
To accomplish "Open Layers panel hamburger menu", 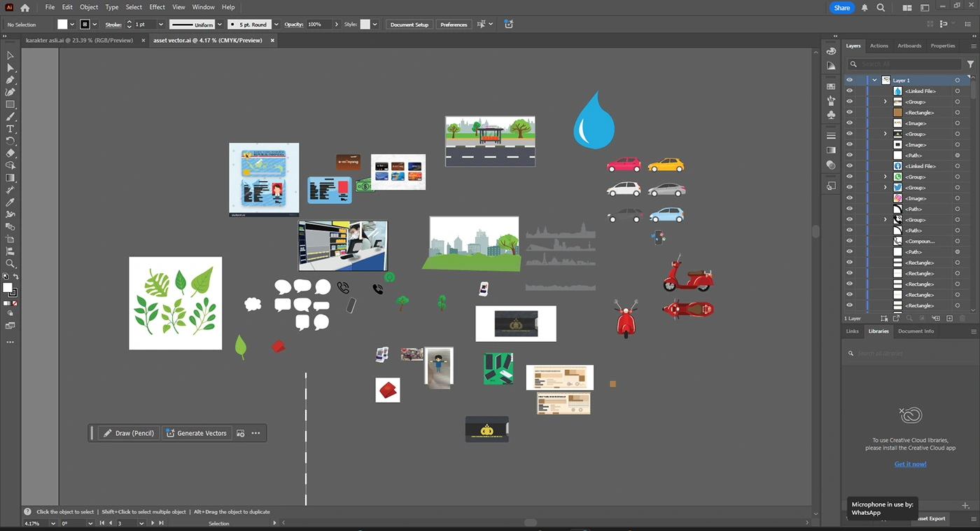I will coord(973,46).
